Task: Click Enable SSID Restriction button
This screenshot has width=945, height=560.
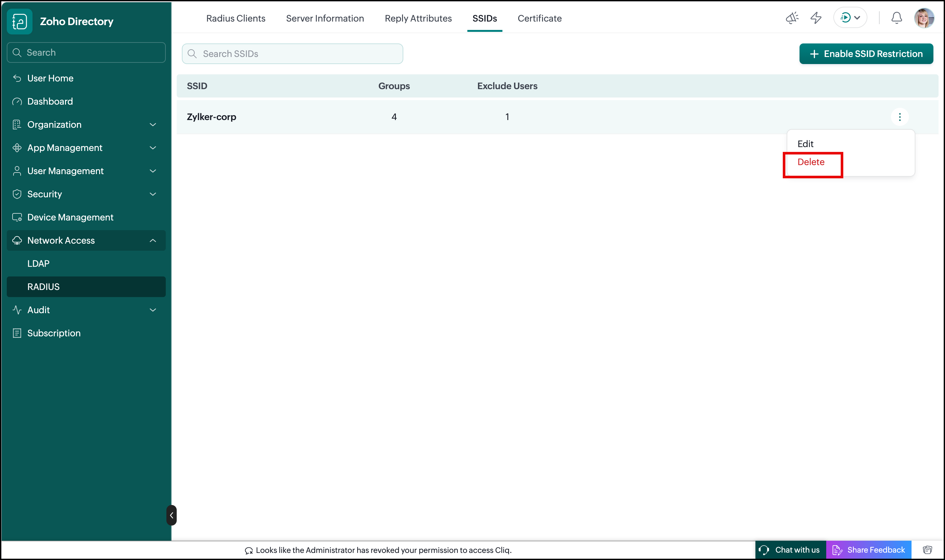Action: [x=866, y=54]
